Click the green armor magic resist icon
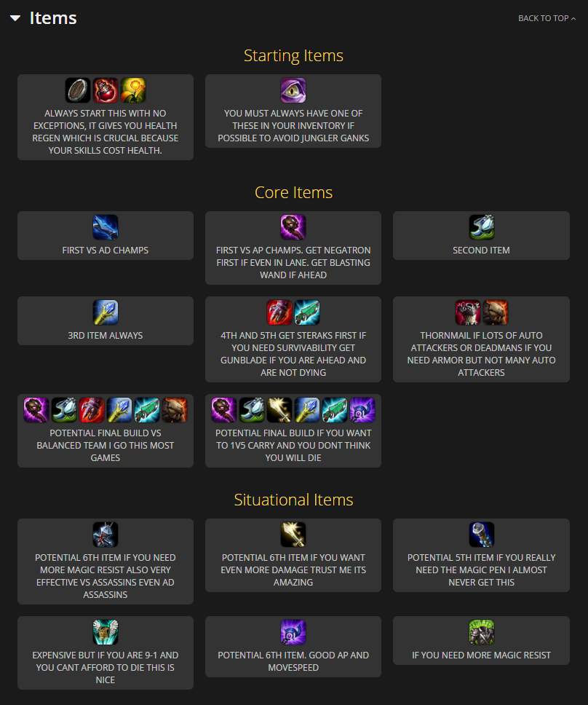Viewport: 588px width, 705px height. pos(482,632)
